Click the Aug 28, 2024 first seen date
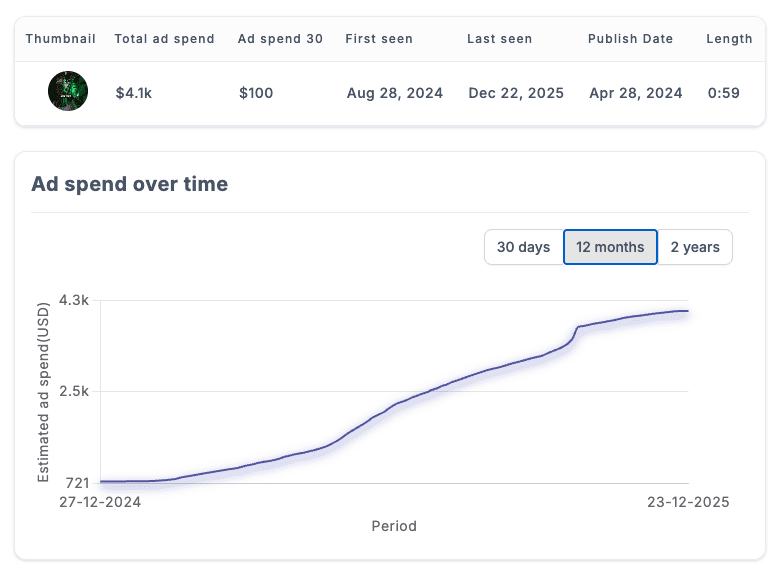 pyautogui.click(x=392, y=93)
